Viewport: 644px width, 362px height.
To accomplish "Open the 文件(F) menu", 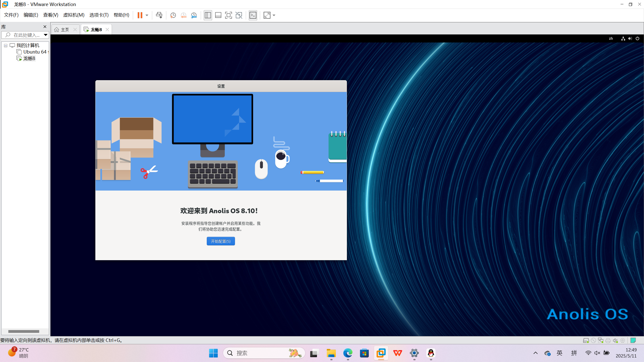I will pyautogui.click(x=11, y=15).
